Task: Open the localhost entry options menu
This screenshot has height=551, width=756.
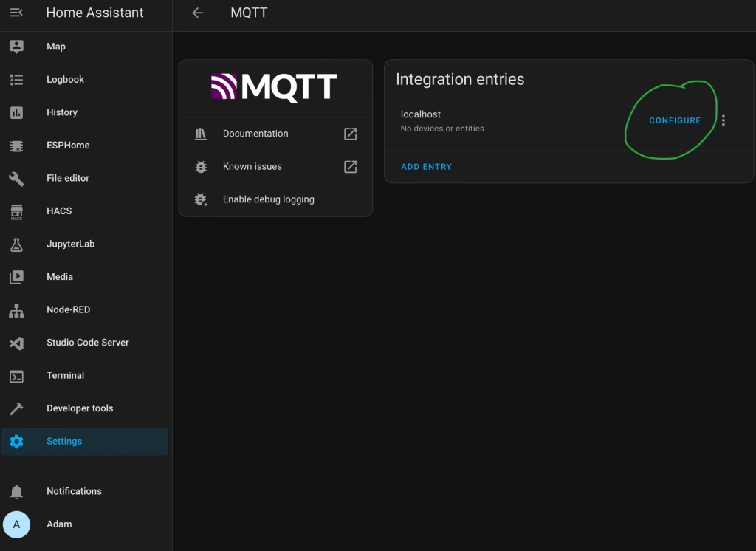Action: [x=724, y=120]
